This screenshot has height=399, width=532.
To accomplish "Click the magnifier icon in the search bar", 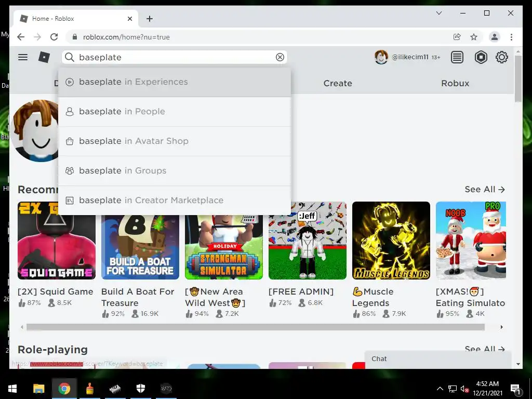I will pos(70,57).
